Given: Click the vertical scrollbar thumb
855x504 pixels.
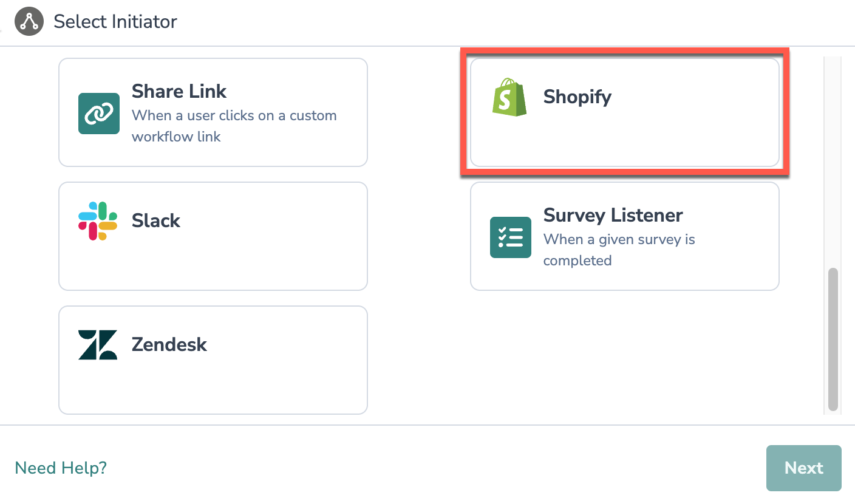Looking at the screenshot, I should coord(833,339).
